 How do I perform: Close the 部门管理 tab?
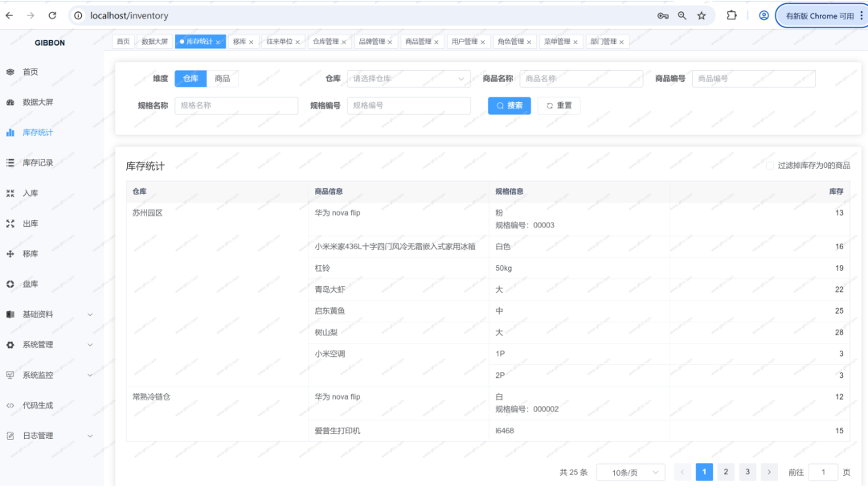[x=621, y=42]
